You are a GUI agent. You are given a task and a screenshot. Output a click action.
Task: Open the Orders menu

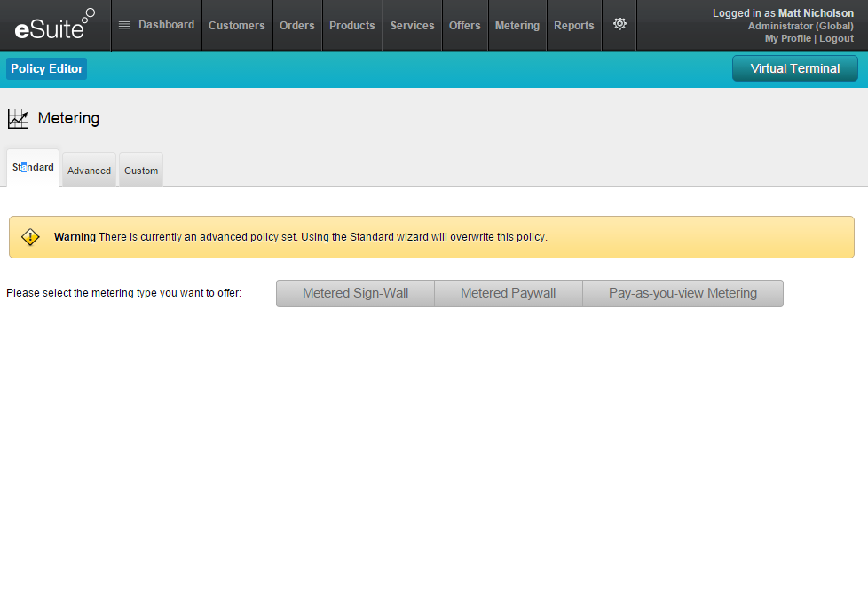(296, 26)
